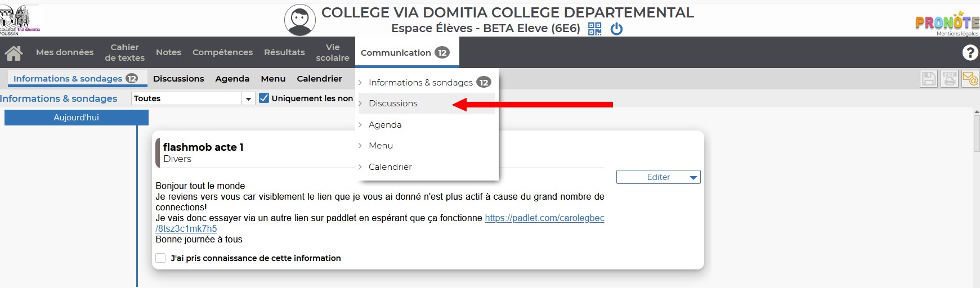980x288 pixels.
Task: Open the Editer dropdown
Action: click(x=659, y=177)
